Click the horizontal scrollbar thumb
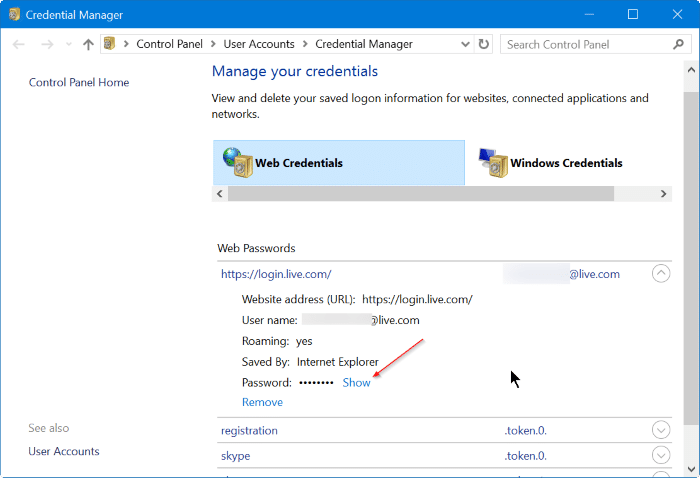The width and height of the screenshot is (700, 478). coord(421,194)
